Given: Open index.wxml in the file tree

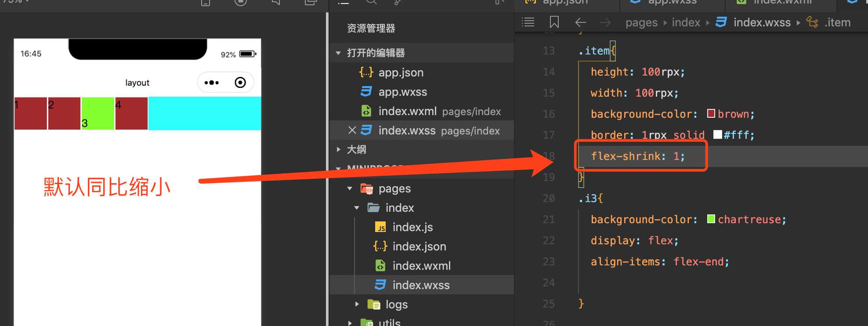Looking at the screenshot, I should tap(421, 265).
